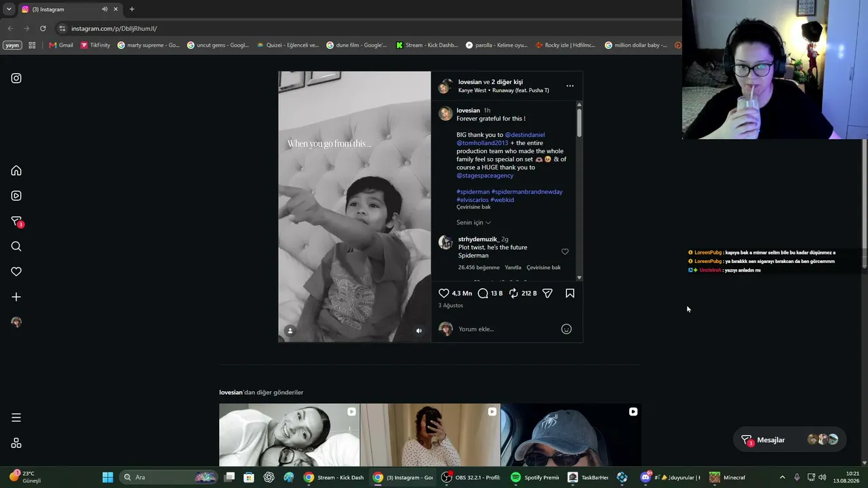Close the Instagram browser tab
The width and height of the screenshot is (868, 488).
[x=115, y=9]
